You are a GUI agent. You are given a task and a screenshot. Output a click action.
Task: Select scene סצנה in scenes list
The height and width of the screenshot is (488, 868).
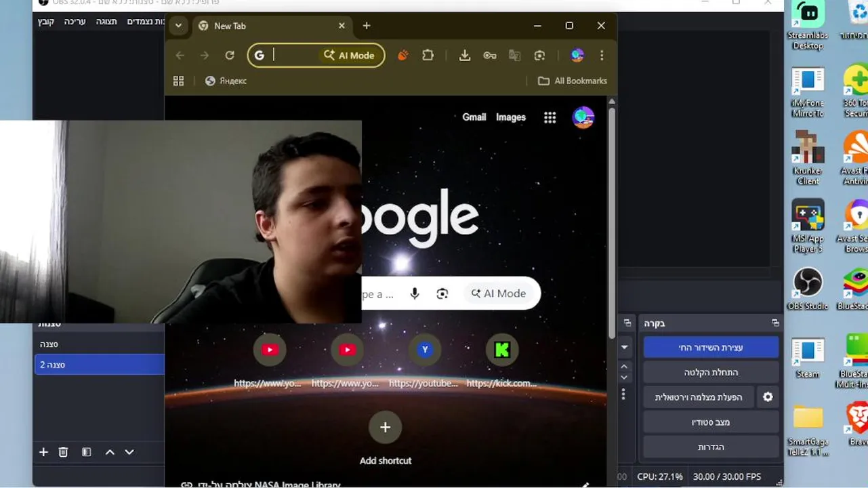coord(99,344)
